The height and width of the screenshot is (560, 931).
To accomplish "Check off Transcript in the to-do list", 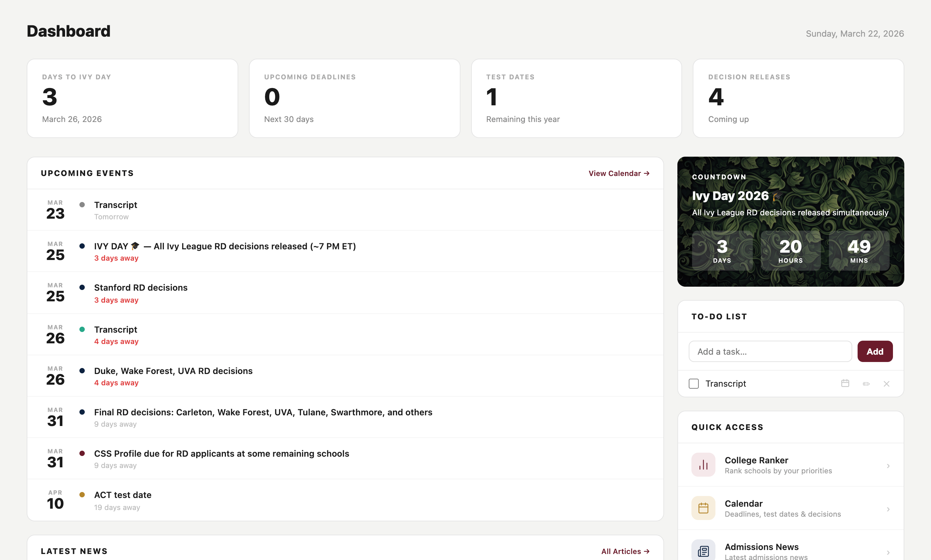I will (693, 383).
